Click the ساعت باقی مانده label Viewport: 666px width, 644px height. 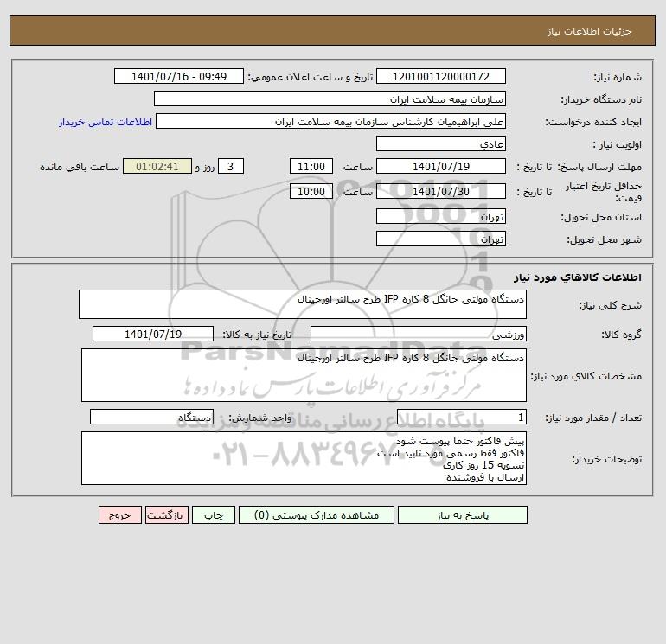click(80, 167)
